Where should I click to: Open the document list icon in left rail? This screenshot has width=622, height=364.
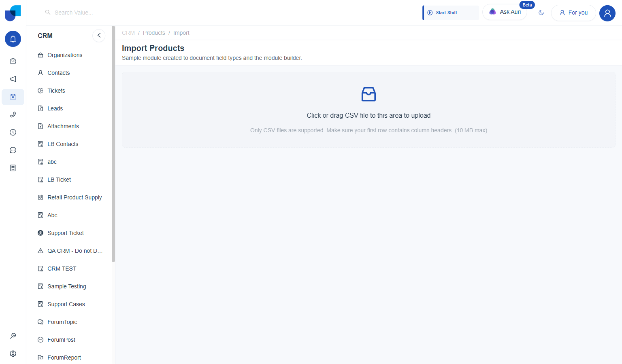click(x=13, y=168)
